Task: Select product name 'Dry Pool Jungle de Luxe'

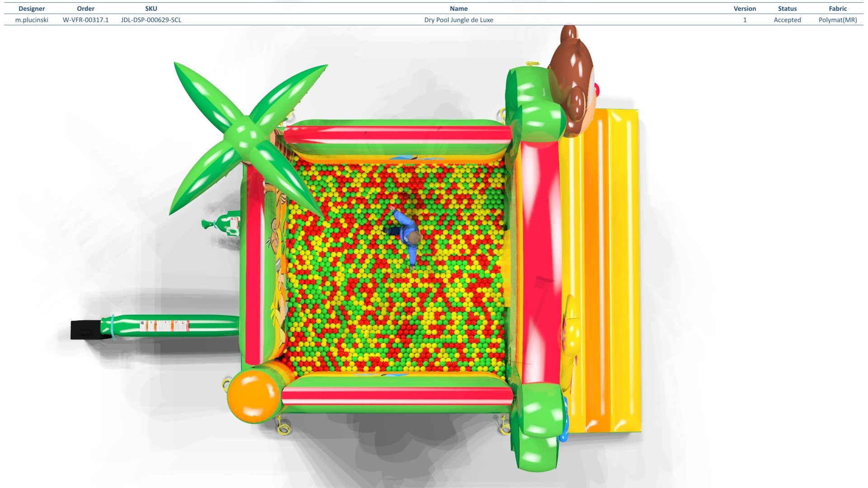Action: (x=458, y=20)
